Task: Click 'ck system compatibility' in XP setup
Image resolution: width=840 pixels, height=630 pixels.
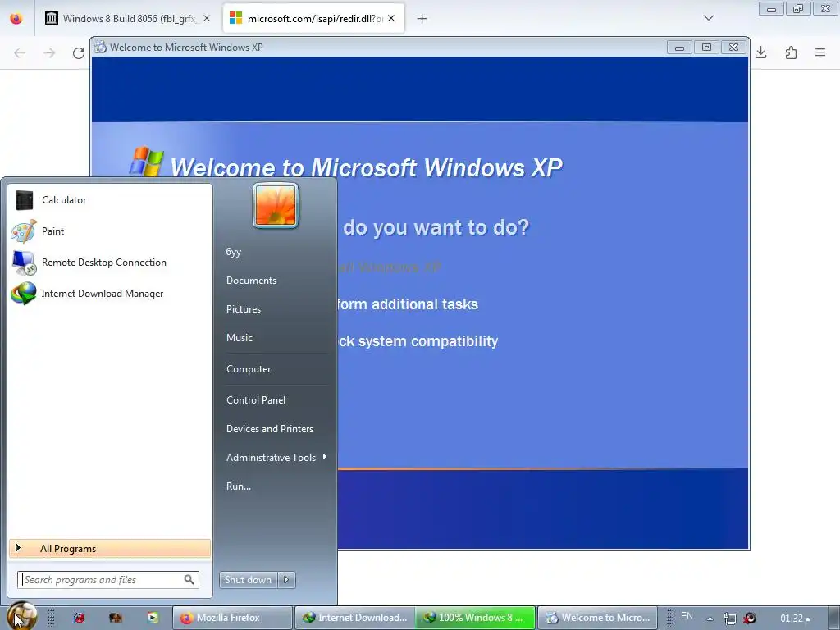Action: pos(418,341)
